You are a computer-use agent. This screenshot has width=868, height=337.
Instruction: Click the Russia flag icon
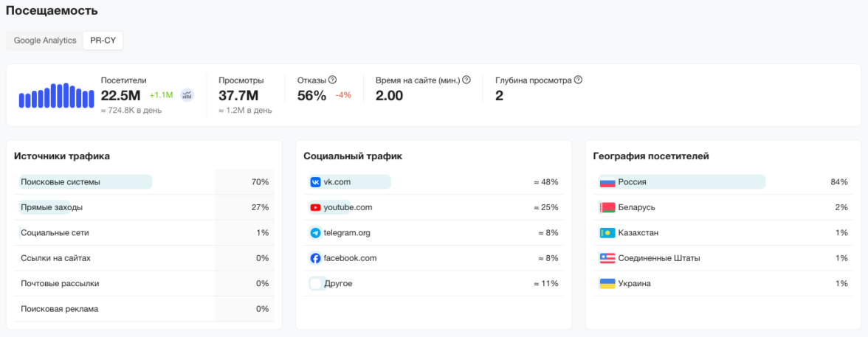click(607, 182)
